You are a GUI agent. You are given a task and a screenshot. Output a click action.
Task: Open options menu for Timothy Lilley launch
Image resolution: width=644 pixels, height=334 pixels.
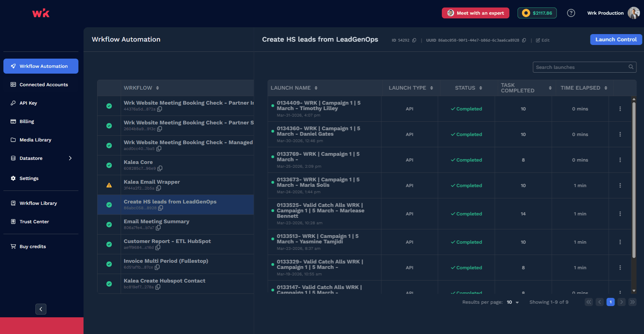620,109
